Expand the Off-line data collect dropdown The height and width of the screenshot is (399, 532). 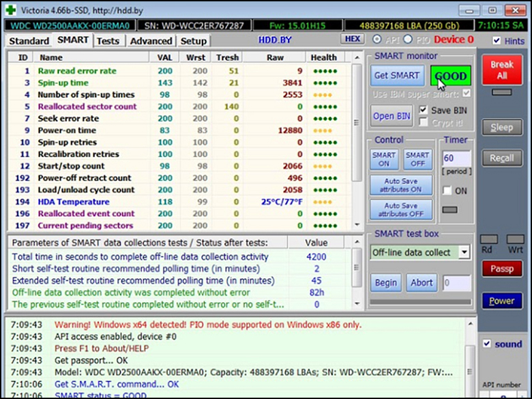[x=464, y=252]
